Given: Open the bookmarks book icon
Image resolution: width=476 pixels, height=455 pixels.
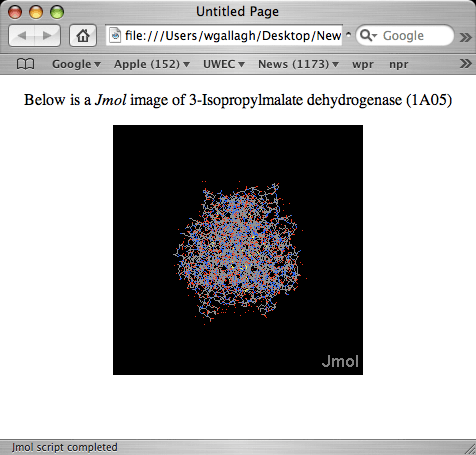Looking at the screenshot, I should tap(25, 64).
